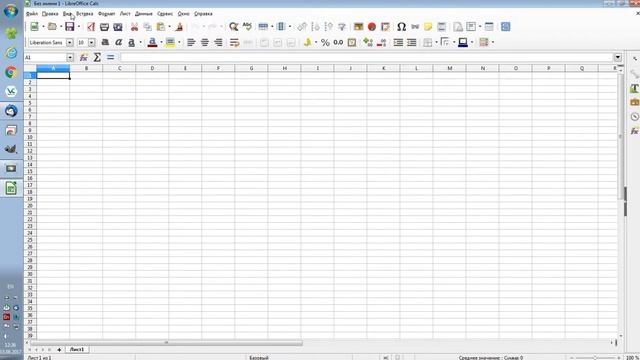Click the Increase Indent icon

[x=398, y=42]
